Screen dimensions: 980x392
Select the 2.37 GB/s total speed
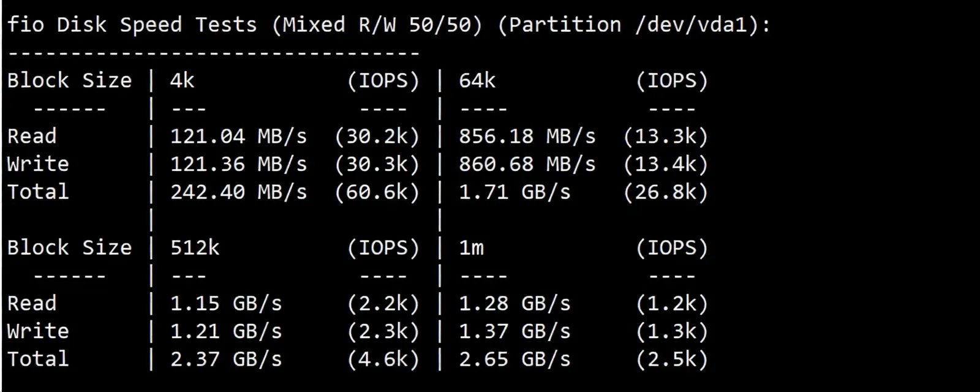point(225,360)
